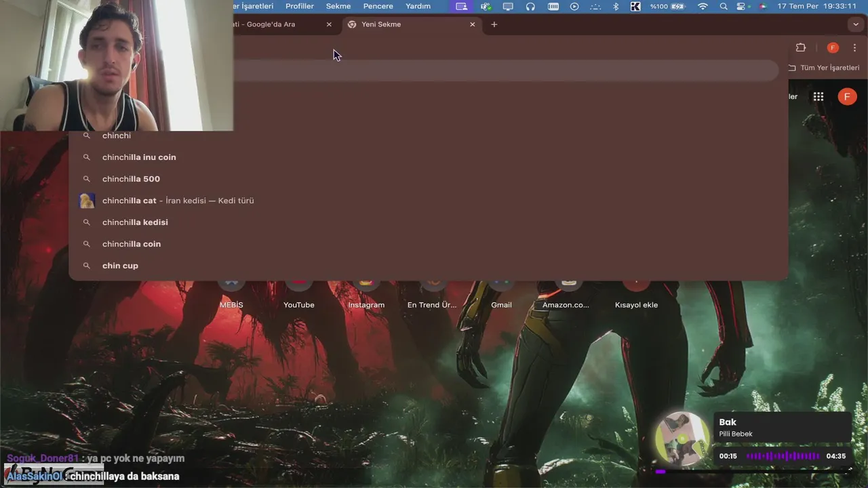Image resolution: width=868 pixels, height=488 pixels.
Task: Click artist name Pilli Bebek
Action: [736, 434]
